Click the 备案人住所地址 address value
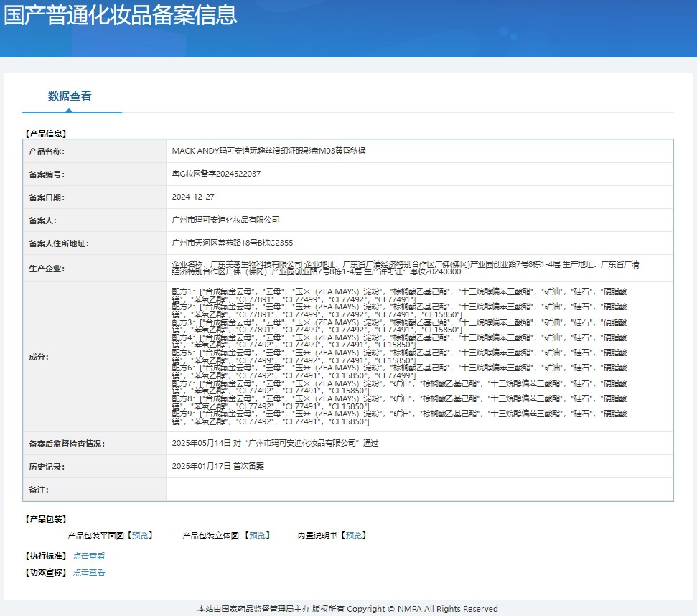697x616 pixels. coord(233,243)
